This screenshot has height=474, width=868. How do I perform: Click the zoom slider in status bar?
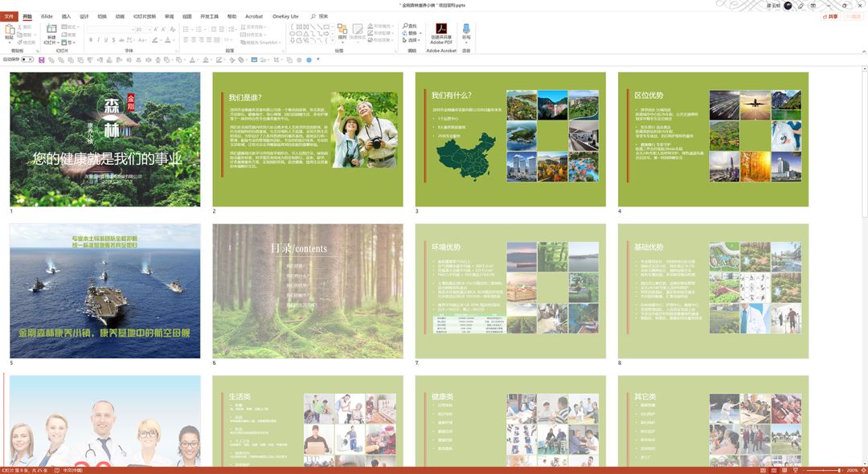[x=824, y=470]
